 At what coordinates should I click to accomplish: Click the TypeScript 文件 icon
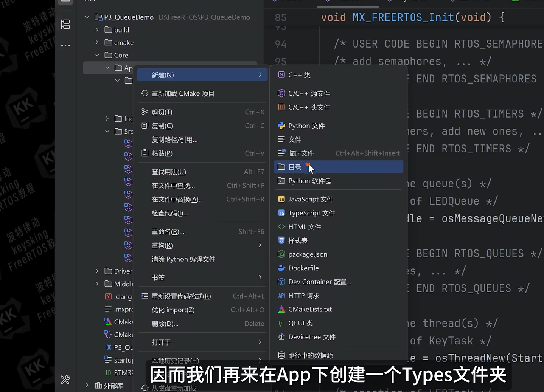coord(281,213)
